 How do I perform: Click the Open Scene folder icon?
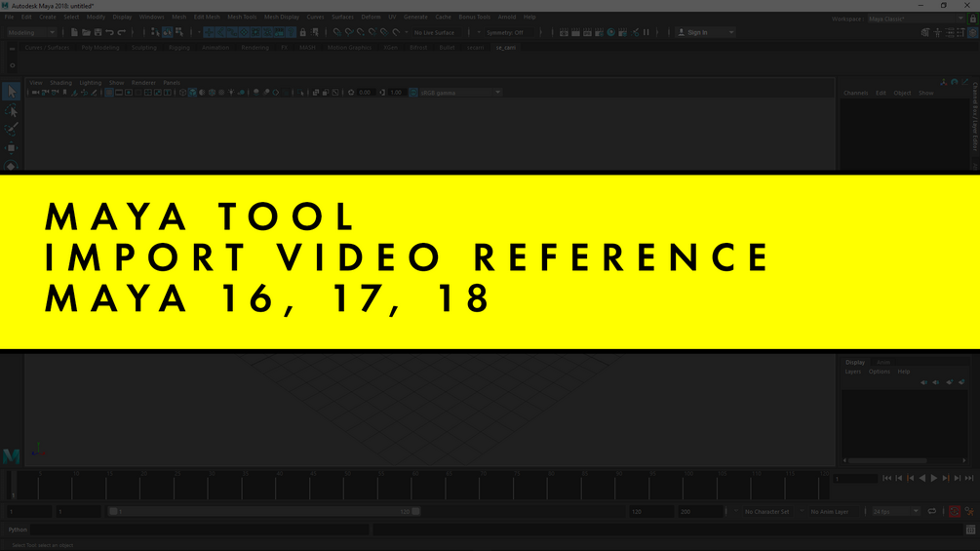tap(86, 32)
